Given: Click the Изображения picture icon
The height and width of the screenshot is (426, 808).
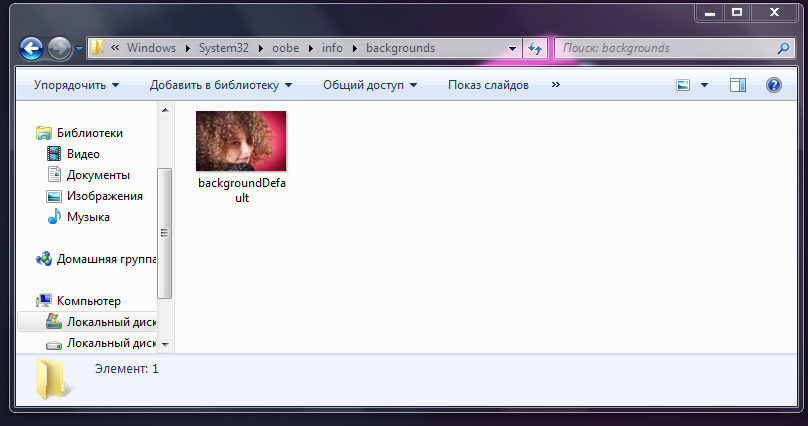Looking at the screenshot, I should tap(54, 196).
